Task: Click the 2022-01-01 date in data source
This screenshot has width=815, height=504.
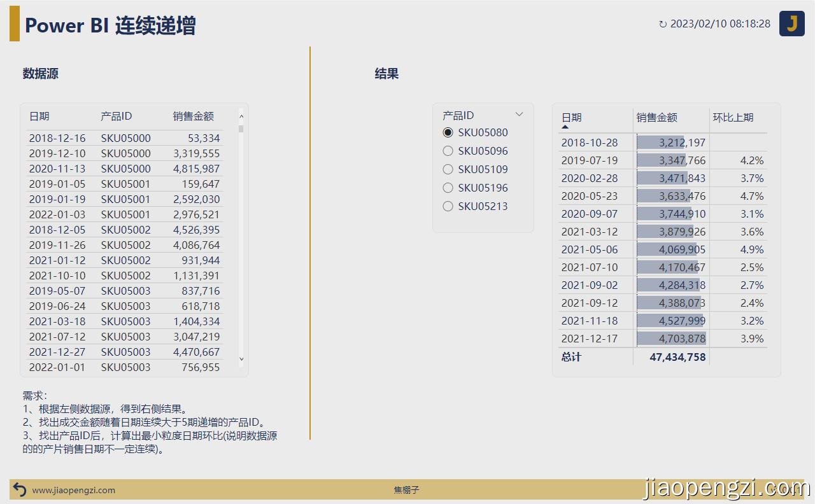Action: coord(57,367)
